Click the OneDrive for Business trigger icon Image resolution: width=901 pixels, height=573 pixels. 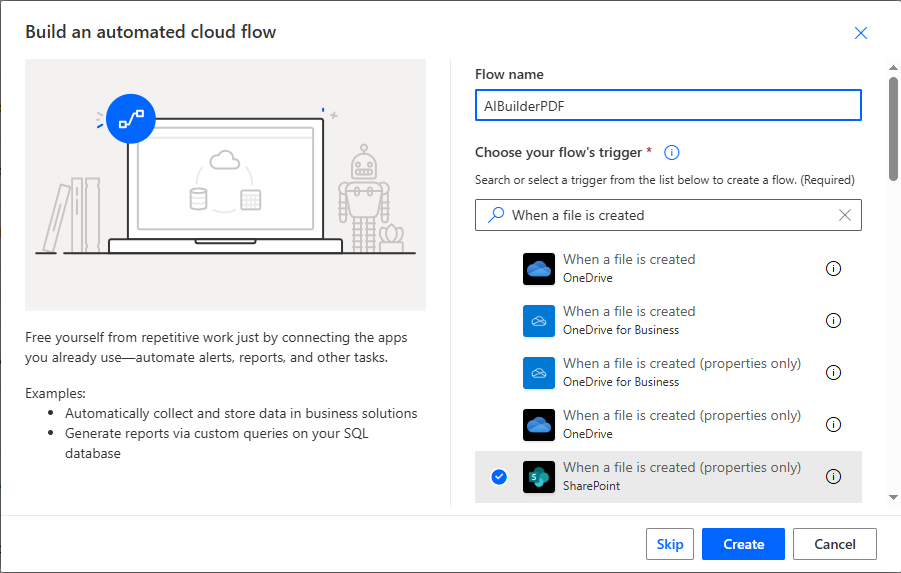point(538,321)
